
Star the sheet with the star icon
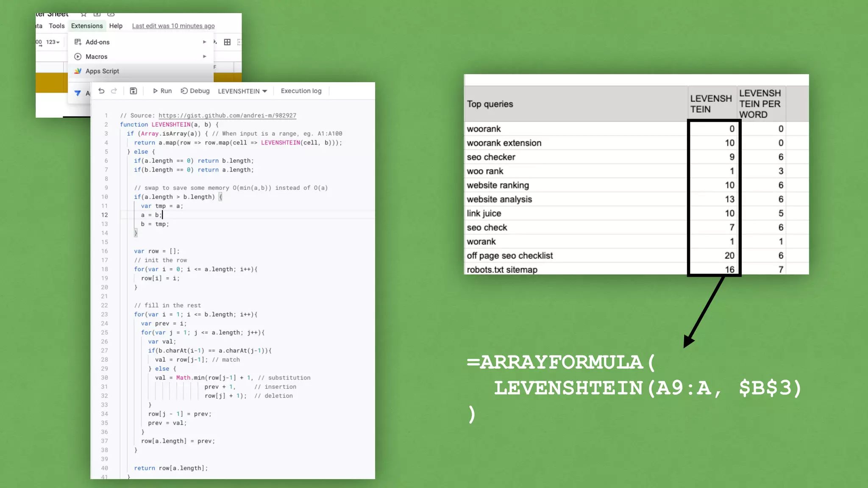[x=83, y=14]
